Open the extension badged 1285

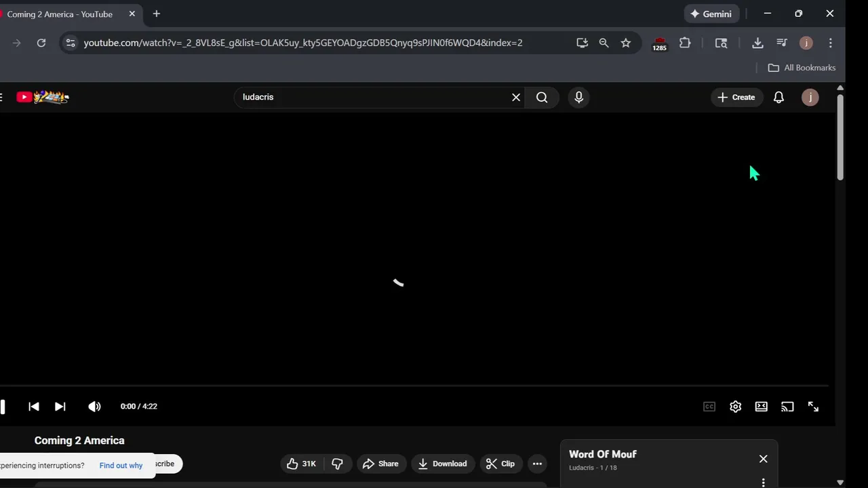tap(659, 43)
